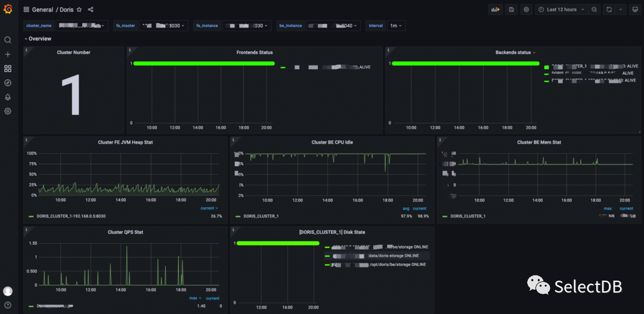
Task: Open the Dashboards grid icon in sidebar
Action: (7, 69)
